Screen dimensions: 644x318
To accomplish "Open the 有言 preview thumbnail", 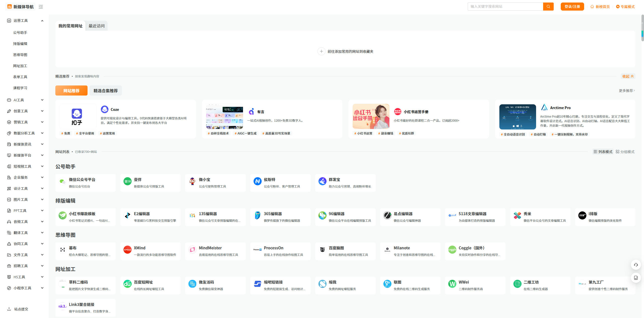I will point(225,116).
